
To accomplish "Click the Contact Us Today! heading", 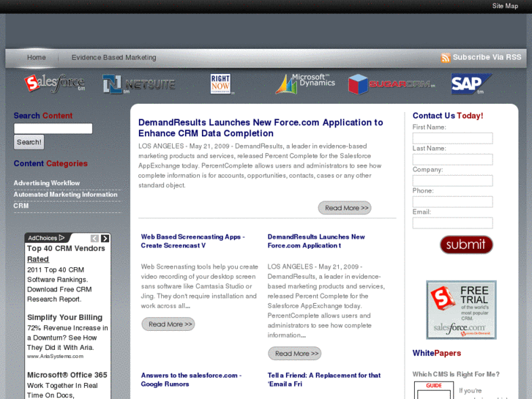I will click(448, 116).
